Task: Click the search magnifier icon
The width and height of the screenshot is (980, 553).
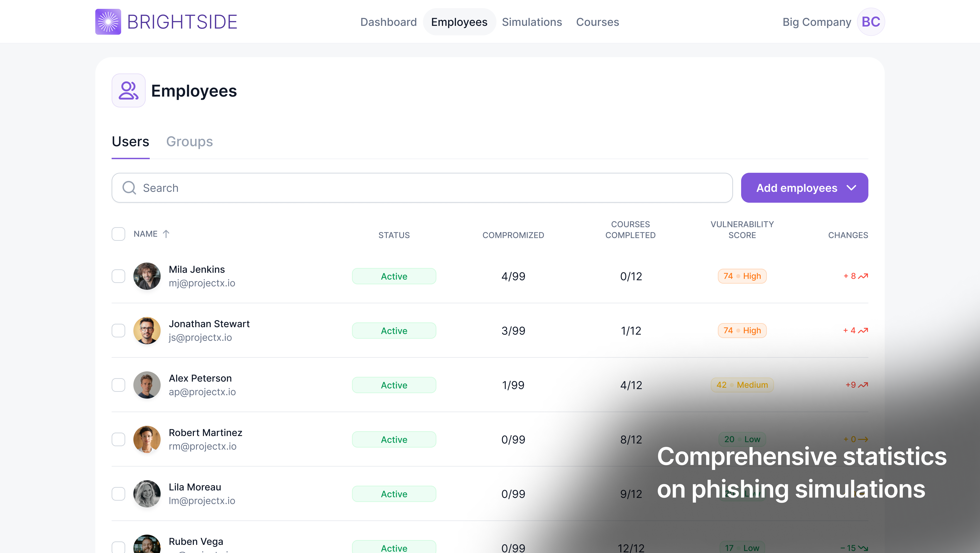Action: [129, 188]
